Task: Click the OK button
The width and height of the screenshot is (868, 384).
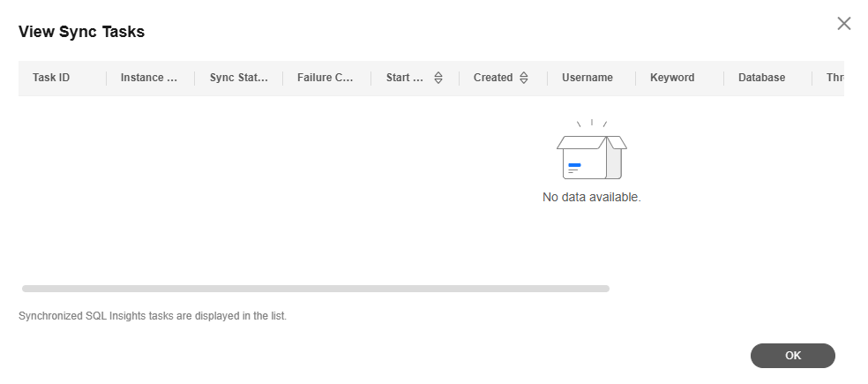Action: [792, 355]
